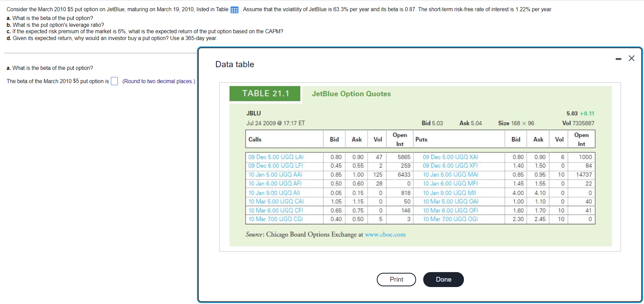
Task: Click the Calls column header
Action: pos(255,139)
